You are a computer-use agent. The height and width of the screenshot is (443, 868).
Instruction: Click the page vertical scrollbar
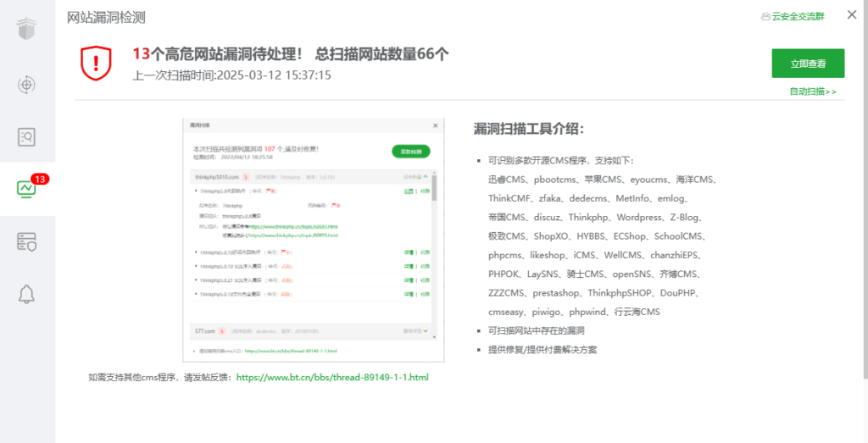click(x=865, y=189)
